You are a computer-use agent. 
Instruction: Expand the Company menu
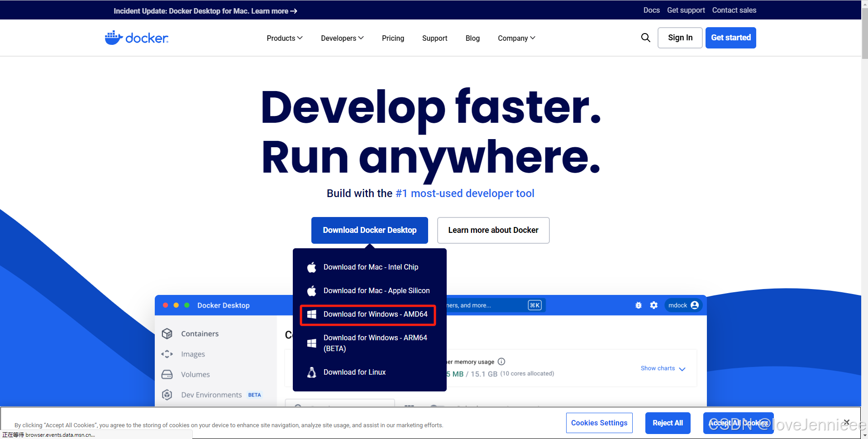pos(516,38)
